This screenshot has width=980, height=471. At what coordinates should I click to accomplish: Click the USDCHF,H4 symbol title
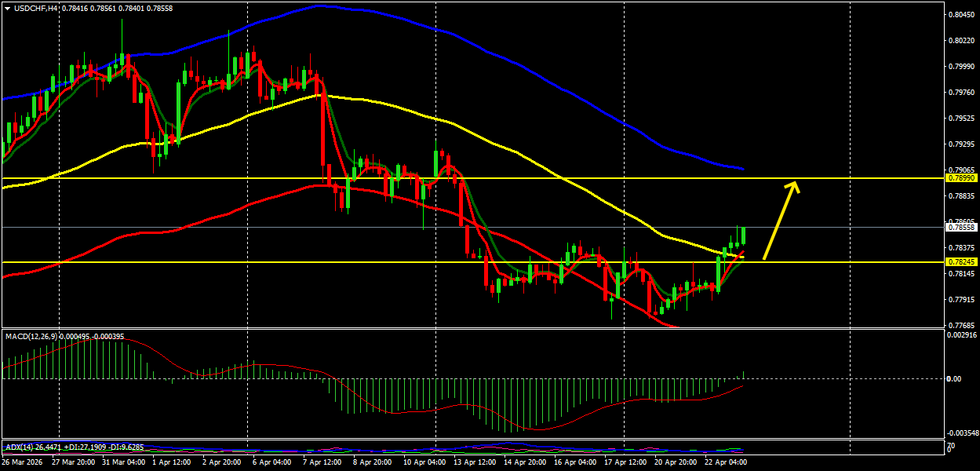point(36,8)
